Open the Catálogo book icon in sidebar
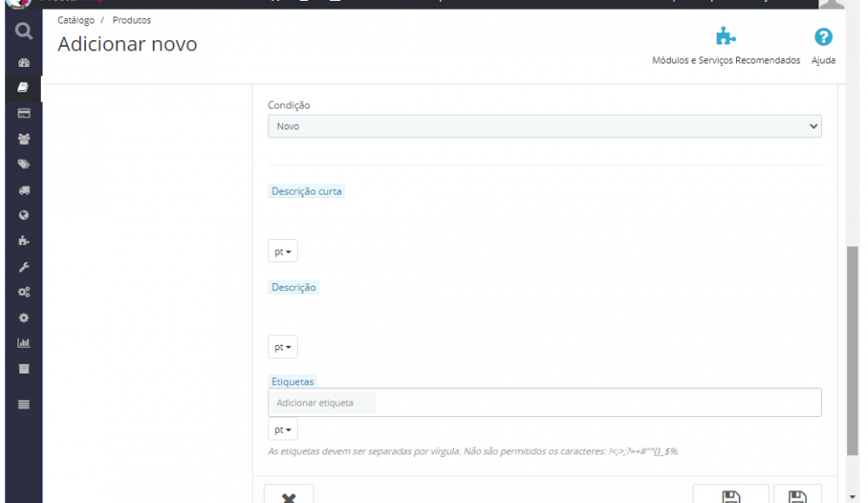This screenshot has height=503, width=868. pyautogui.click(x=23, y=88)
